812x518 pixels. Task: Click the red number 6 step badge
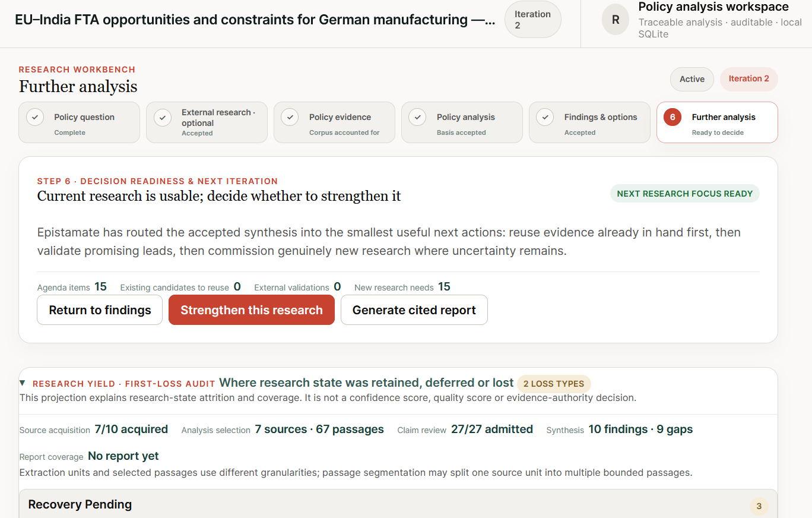point(673,117)
